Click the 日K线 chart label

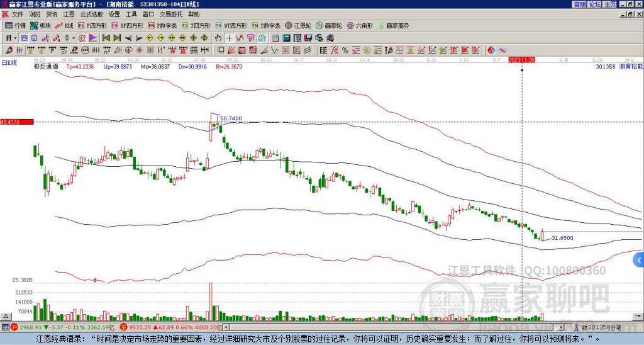point(9,63)
